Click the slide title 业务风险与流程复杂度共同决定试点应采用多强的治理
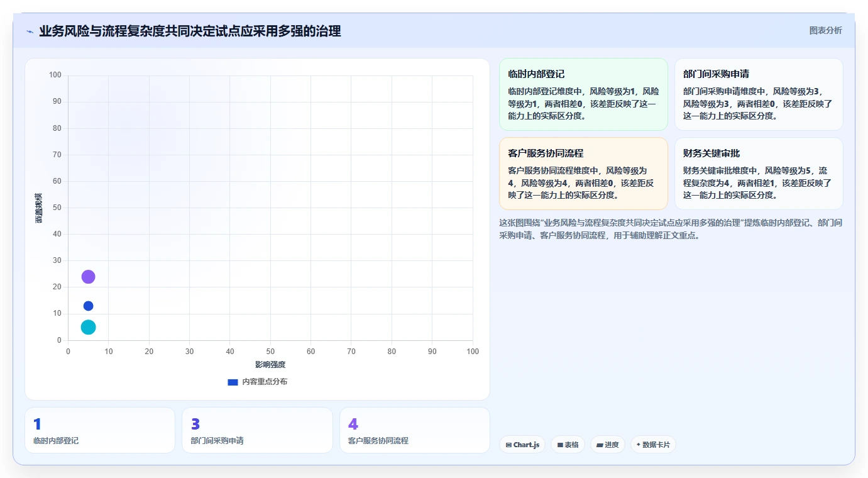868x478 pixels. pyautogui.click(x=190, y=31)
